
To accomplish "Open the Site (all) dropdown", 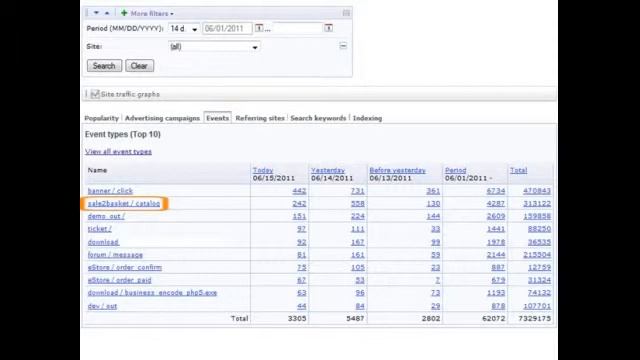I will coord(214,47).
